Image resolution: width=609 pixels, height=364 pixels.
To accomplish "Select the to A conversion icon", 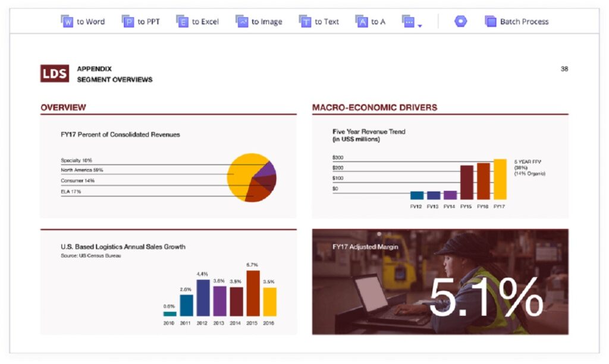I will click(362, 21).
